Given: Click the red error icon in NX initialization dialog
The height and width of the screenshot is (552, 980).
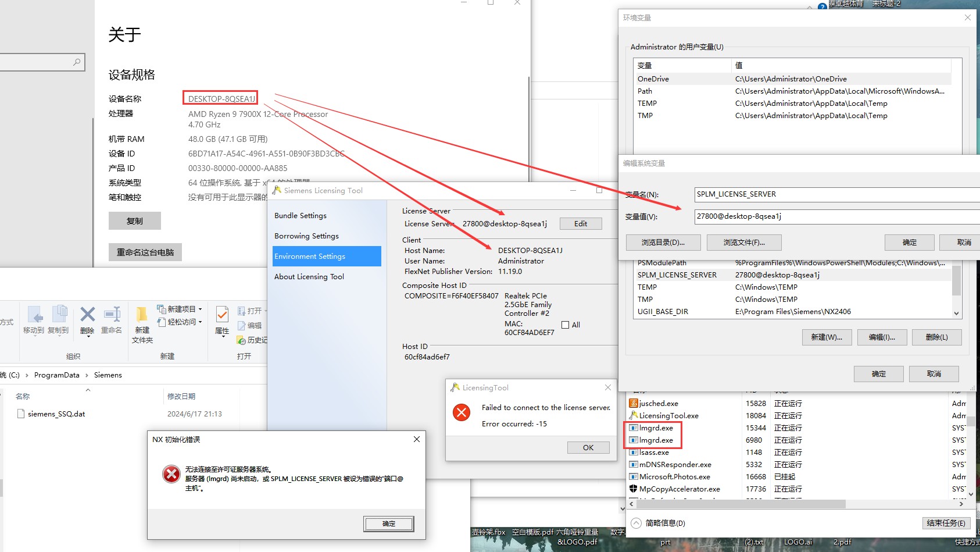Looking at the screenshot, I should 171,474.
